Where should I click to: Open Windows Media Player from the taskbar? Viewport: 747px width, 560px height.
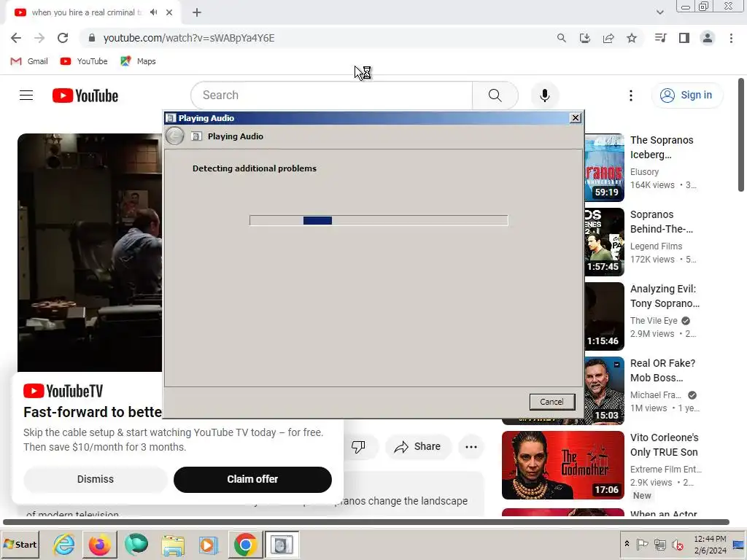(209, 545)
